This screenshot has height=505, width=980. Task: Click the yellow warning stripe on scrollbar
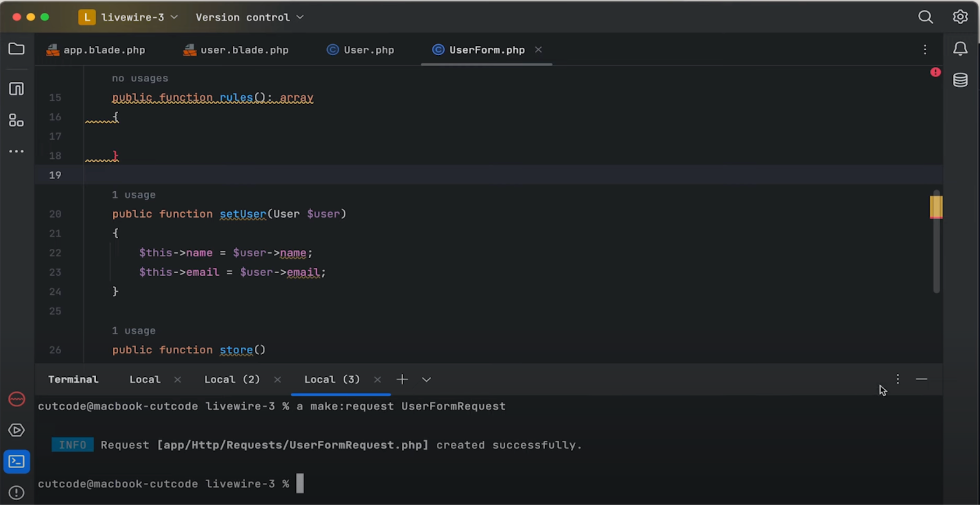point(936,207)
